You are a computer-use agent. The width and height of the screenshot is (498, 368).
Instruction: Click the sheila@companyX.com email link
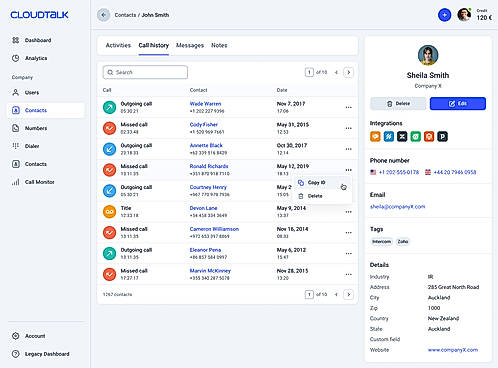pyautogui.click(x=398, y=207)
